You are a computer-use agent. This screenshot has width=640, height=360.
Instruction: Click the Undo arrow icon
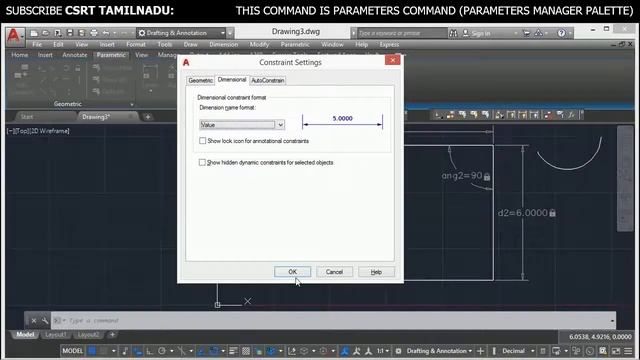click(106, 33)
